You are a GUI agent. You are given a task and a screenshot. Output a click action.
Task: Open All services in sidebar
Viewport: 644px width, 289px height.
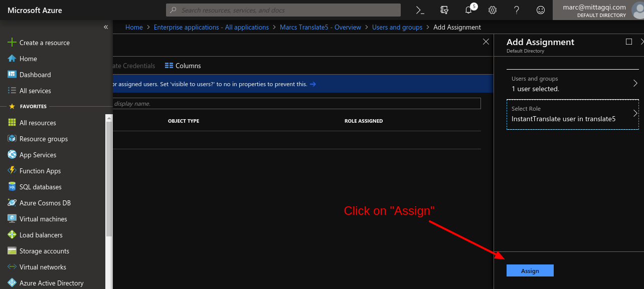(35, 91)
